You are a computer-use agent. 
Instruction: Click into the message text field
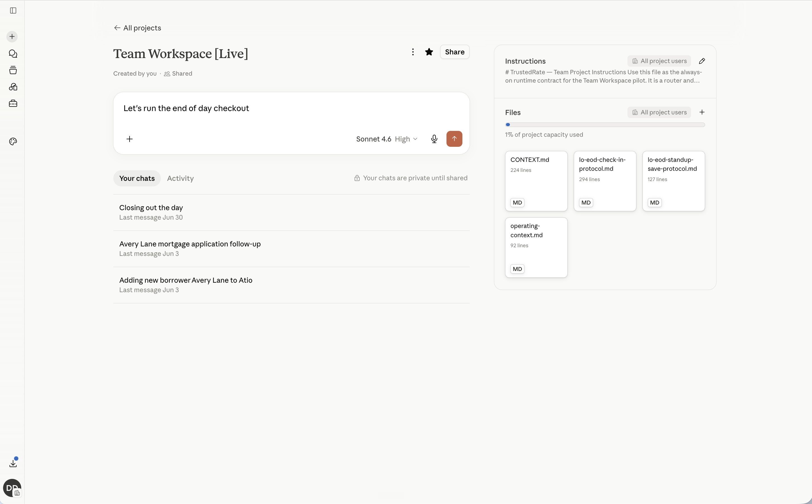click(x=292, y=109)
